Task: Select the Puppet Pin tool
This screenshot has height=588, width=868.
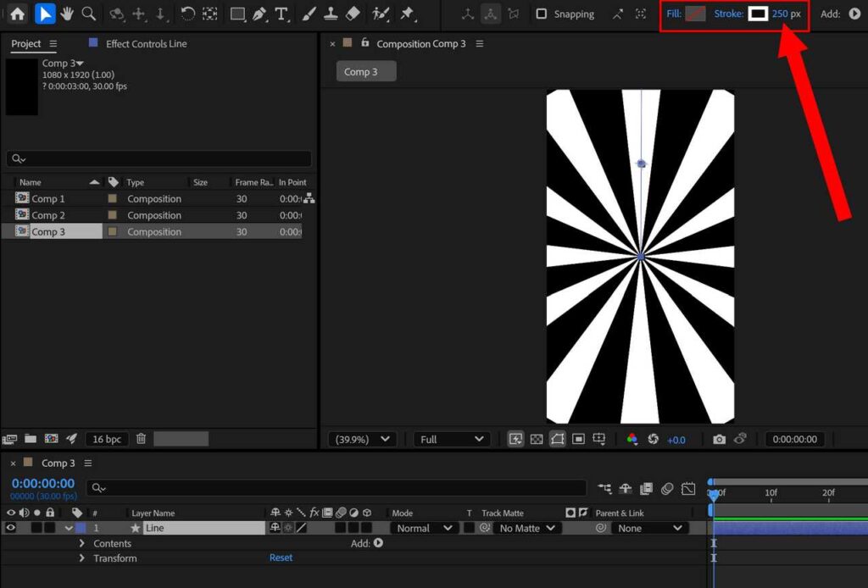Action: coord(408,14)
